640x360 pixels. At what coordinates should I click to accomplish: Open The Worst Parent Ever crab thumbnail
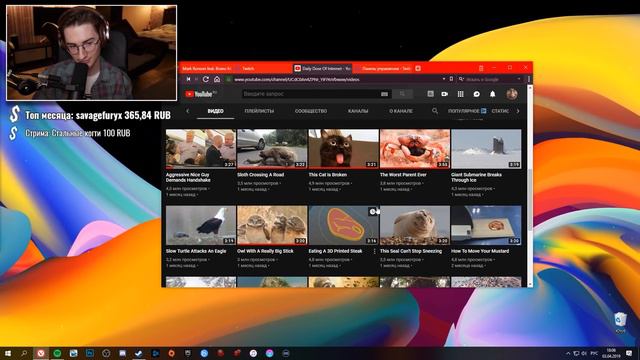click(x=415, y=149)
